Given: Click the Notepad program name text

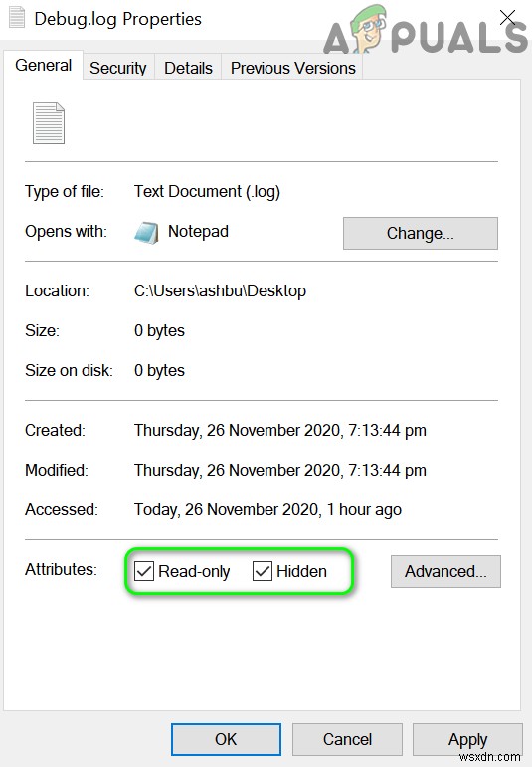Looking at the screenshot, I should click(198, 232).
